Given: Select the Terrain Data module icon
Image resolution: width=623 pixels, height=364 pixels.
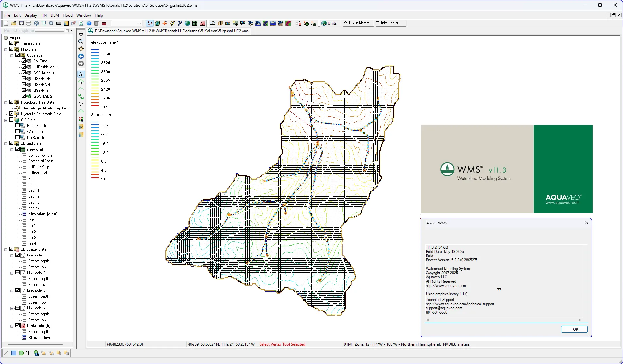Looking at the screenshot, I should (x=150, y=23).
